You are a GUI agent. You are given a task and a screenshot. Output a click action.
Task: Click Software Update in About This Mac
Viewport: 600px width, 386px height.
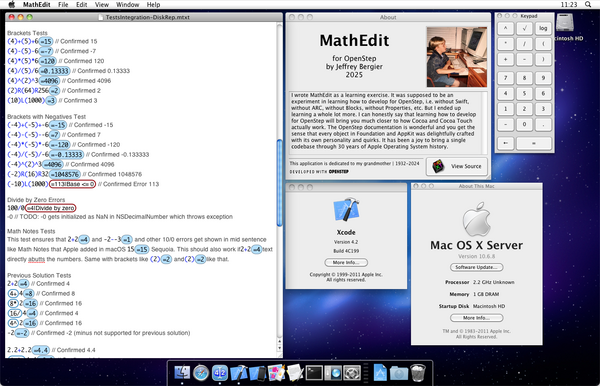pyautogui.click(x=476, y=267)
